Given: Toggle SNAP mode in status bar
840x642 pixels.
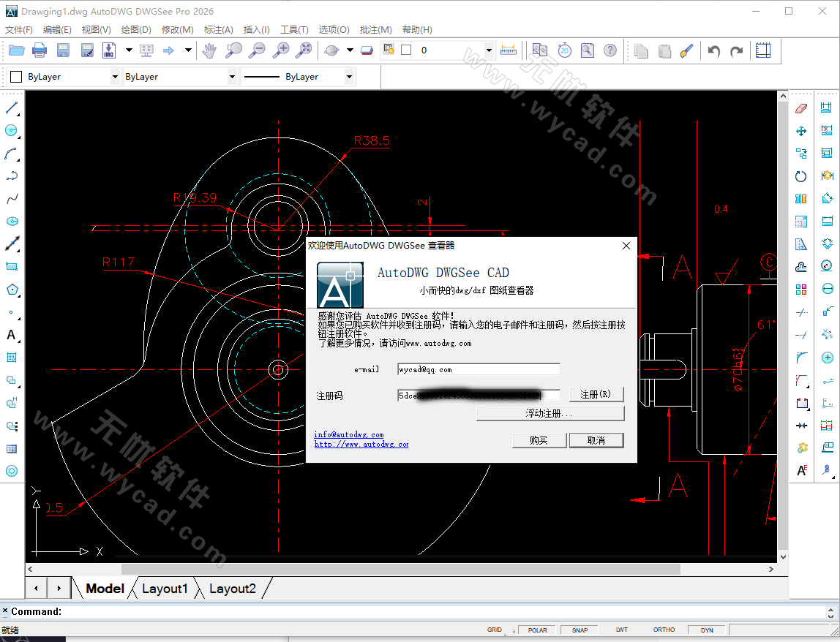Looking at the screenshot, I should 580,630.
